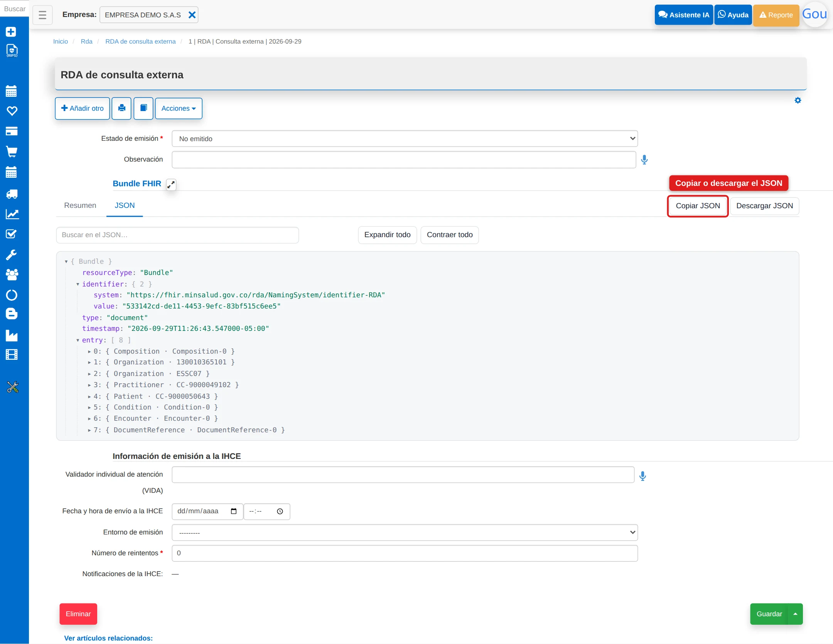Focus the Número de reintentos field

tap(405, 553)
